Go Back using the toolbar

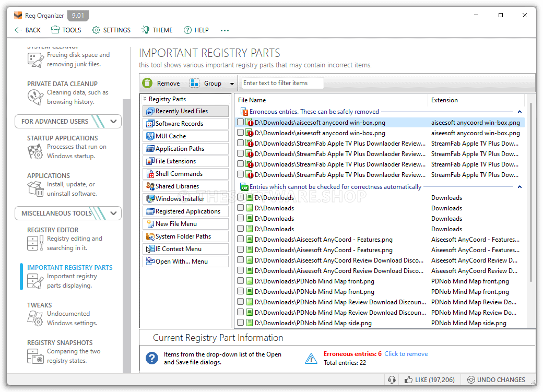click(28, 30)
